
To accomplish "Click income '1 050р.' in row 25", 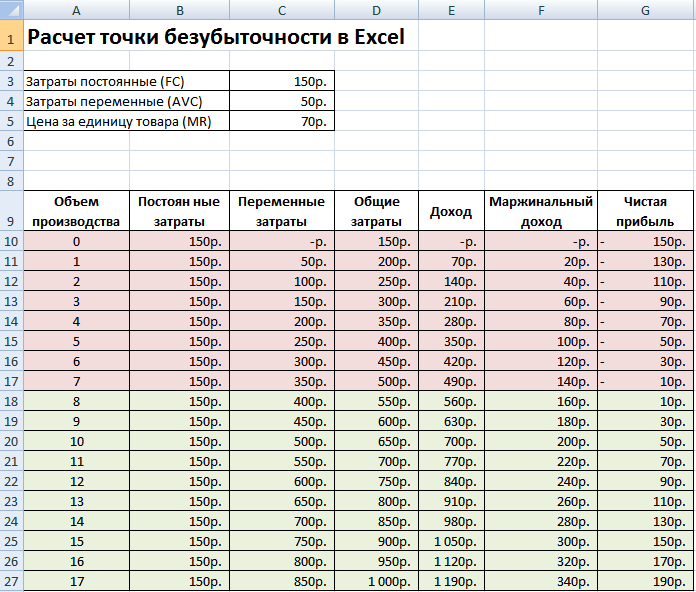I will [451, 541].
